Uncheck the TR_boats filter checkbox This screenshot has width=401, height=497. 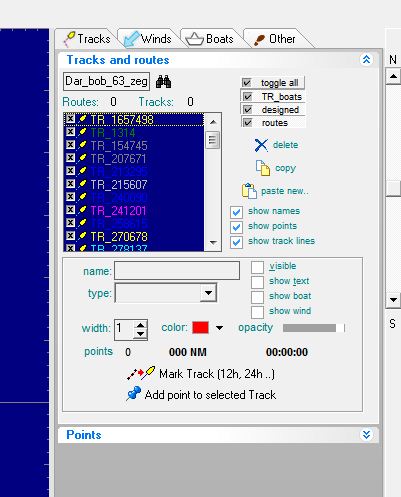[247, 97]
